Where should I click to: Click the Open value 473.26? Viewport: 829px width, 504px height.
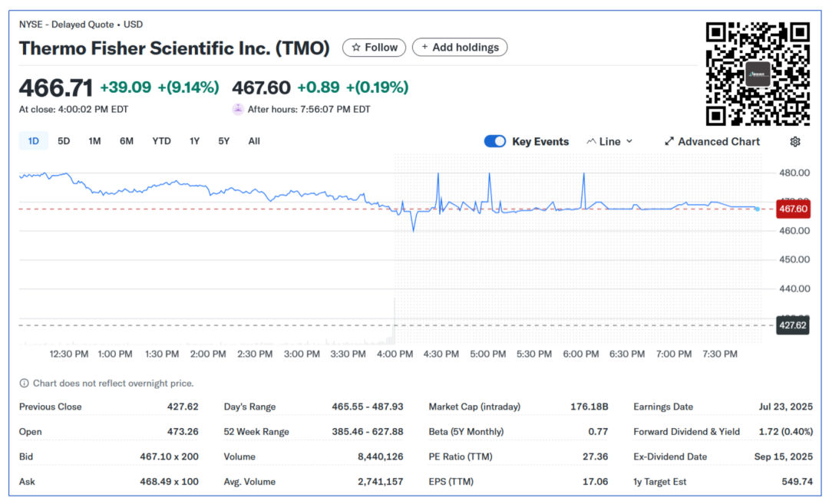pyautogui.click(x=183, y=432)
